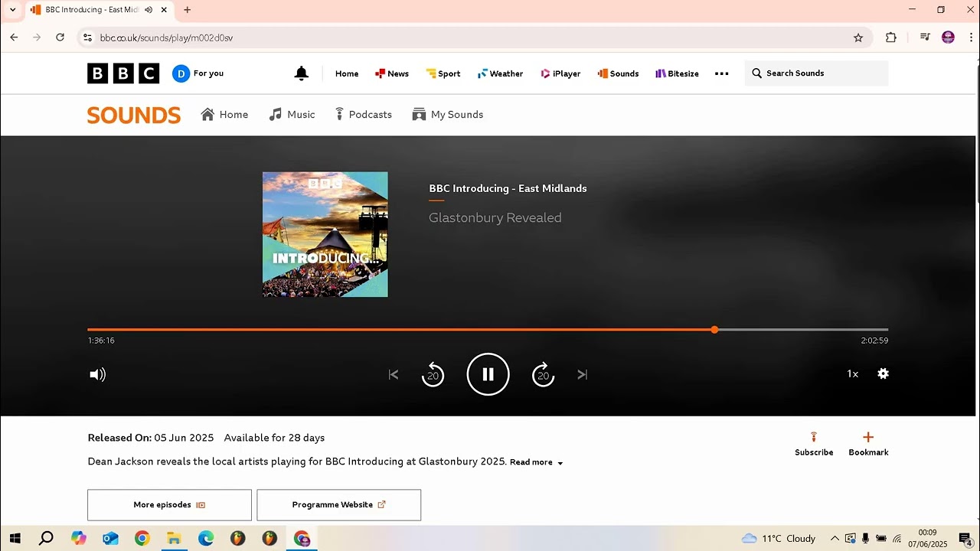Expand more BBC menu options ellipsis
Image resolution: width=980 pixels, height=551 pixels.
721,73
